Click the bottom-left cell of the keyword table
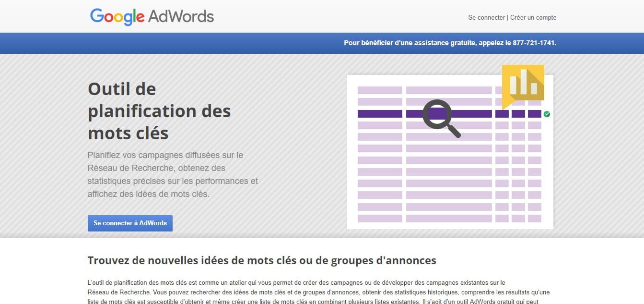The width and height of the screenshot is (644, 304). click(x=380, y=219)
